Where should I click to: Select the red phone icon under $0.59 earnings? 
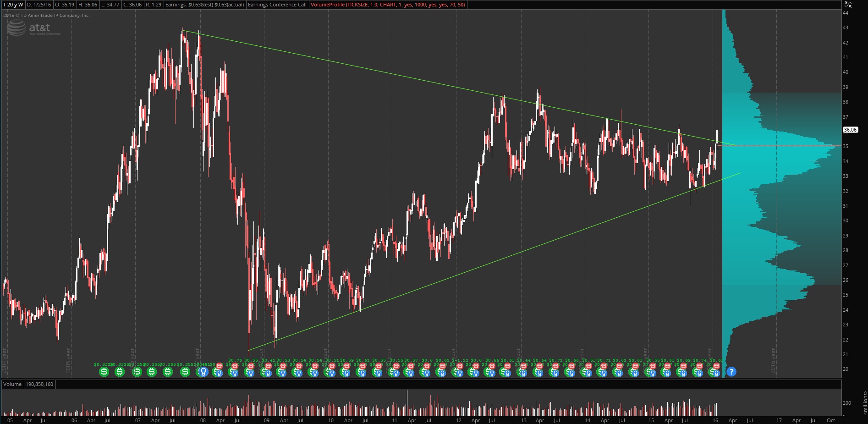(x=346, y=366)
